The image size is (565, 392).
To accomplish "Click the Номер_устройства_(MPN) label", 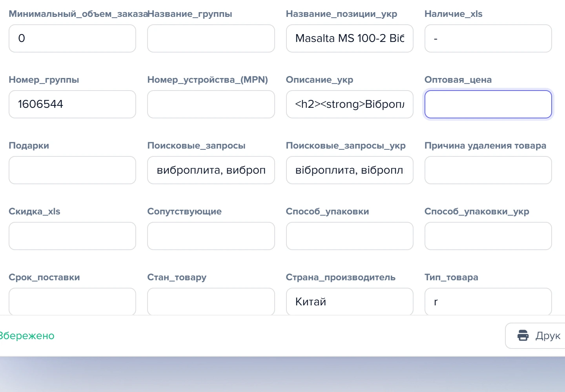I will 208,80.
